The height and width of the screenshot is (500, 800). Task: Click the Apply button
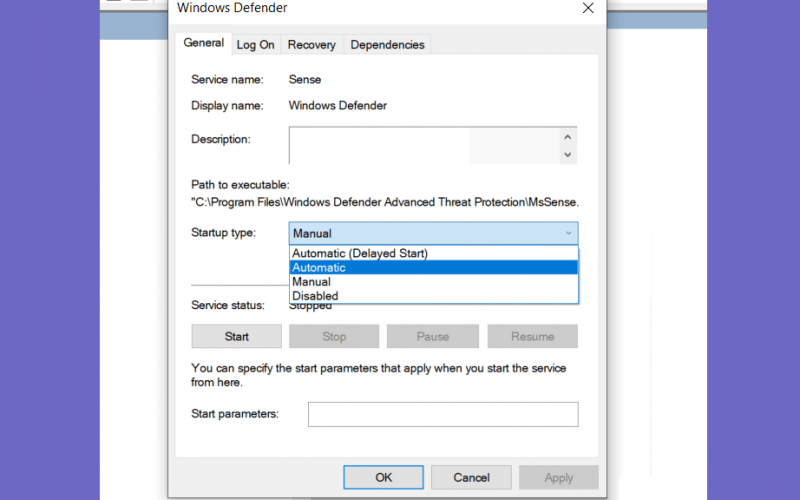click(558, 477)
